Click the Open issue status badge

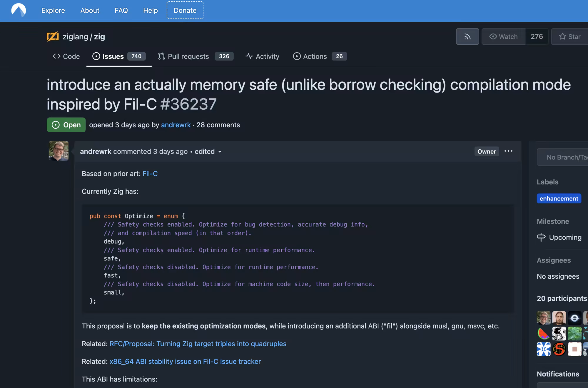click(x=66, y=125)
